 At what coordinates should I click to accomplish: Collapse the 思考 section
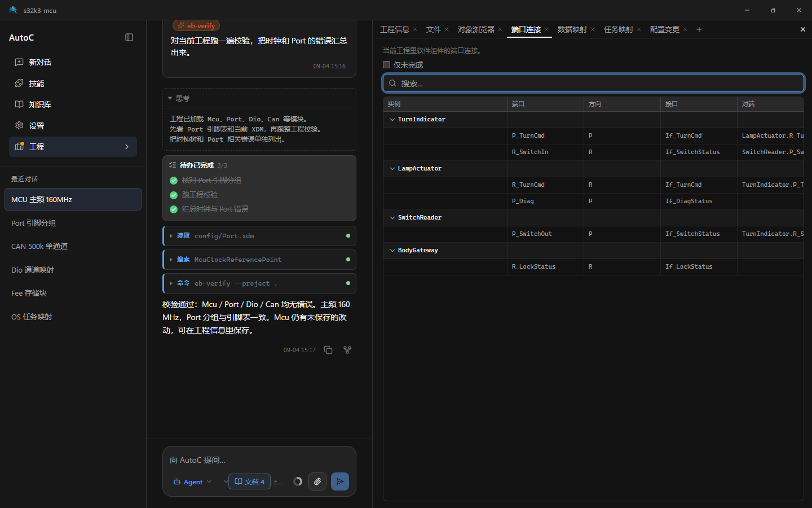(179, 98)
